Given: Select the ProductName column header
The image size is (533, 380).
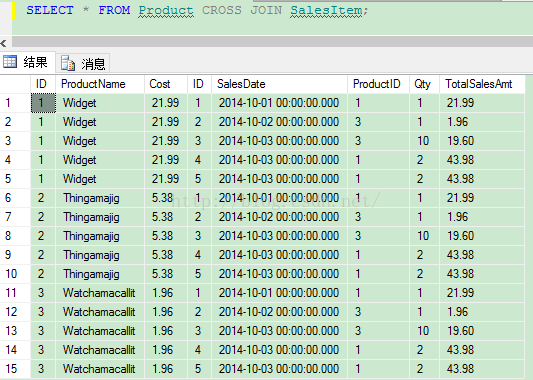Looking at the screenshot, I should click(100, 84).
